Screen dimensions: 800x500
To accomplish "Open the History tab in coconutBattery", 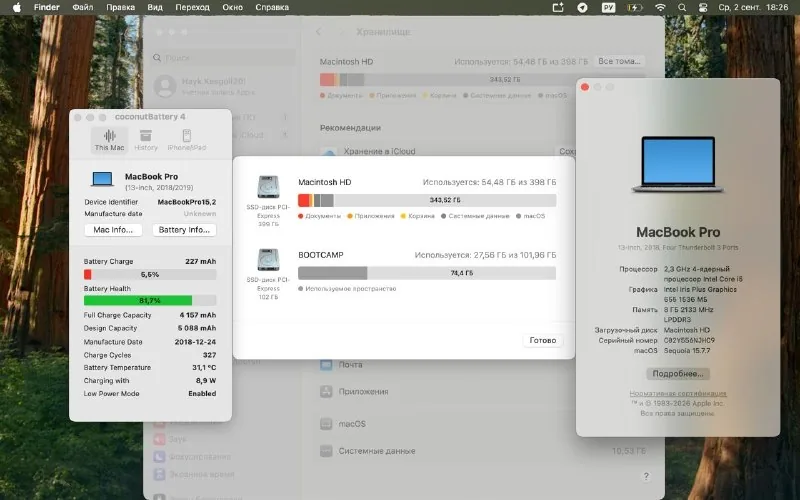I will 146,140.
